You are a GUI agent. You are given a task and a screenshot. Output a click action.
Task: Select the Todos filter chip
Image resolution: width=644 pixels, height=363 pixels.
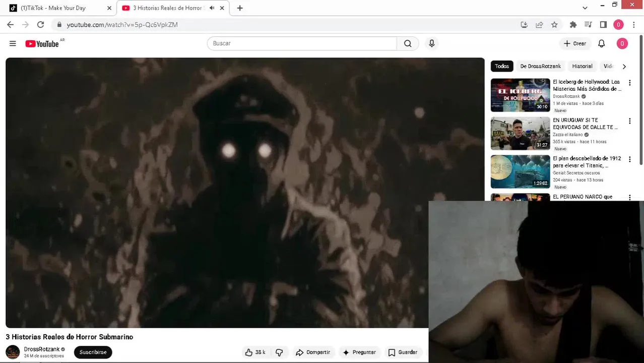coord(502,66)
